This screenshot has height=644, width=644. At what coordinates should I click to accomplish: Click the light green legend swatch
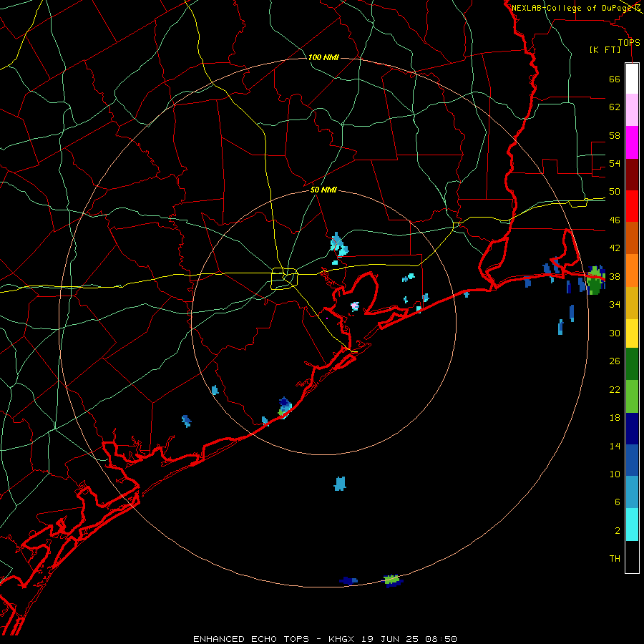click(x=632, y=396)
